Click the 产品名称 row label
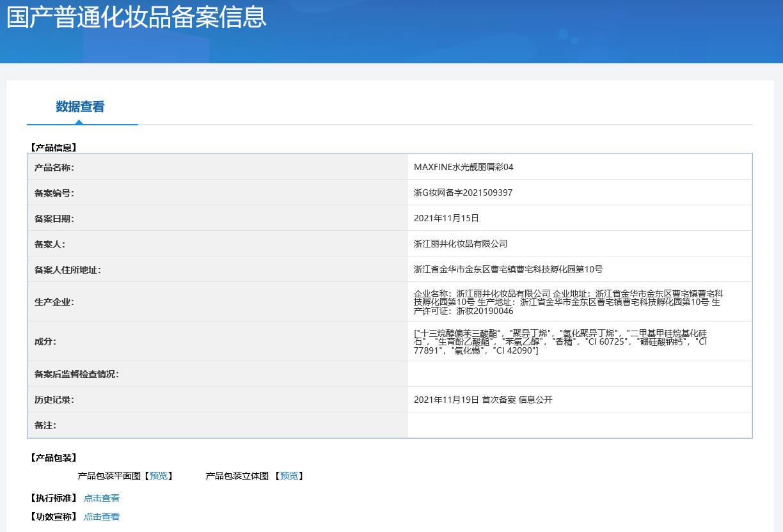 54,168
